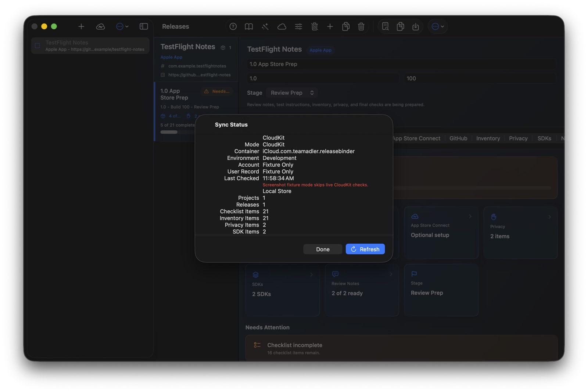Image resolution: width=588 pixels, height=392 pixels.
Task: Click the Apple App badge next to title
Action: (x=320, y=50)
